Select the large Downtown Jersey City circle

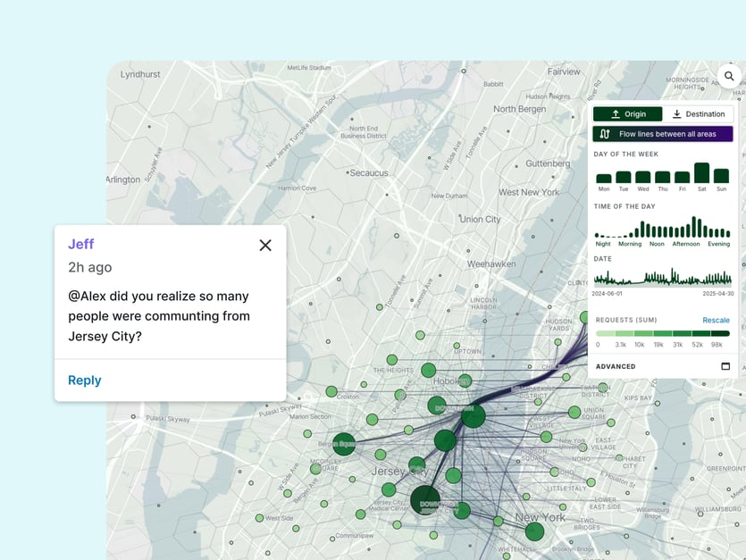tap(425, 500)
